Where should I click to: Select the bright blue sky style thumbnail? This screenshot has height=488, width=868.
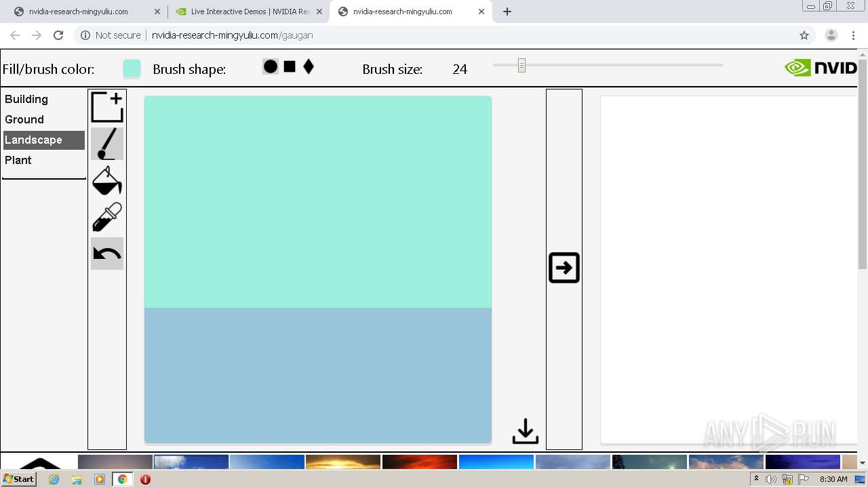coord(496,462)
